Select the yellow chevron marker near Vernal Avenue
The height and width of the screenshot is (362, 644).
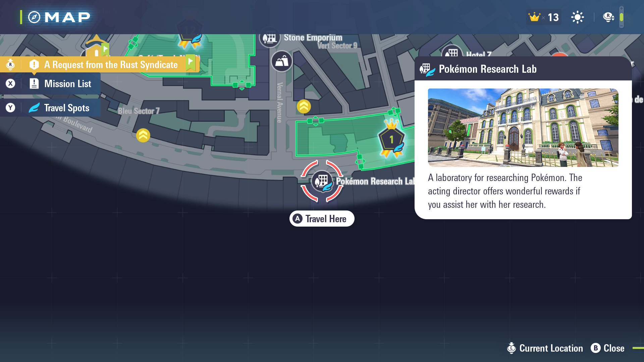point(304,107)
